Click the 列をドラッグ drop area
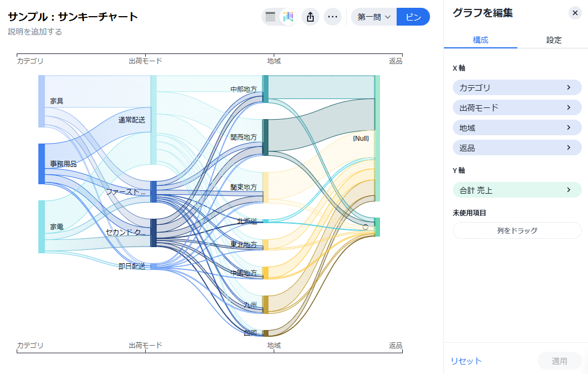Image resolution: width=588 pixels, height=374 pixels. pos(517,230)
